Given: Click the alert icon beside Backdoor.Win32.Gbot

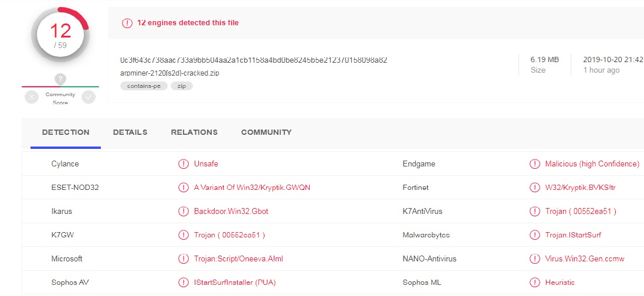Looking at the screenshot, I should [x=183, y=212].
